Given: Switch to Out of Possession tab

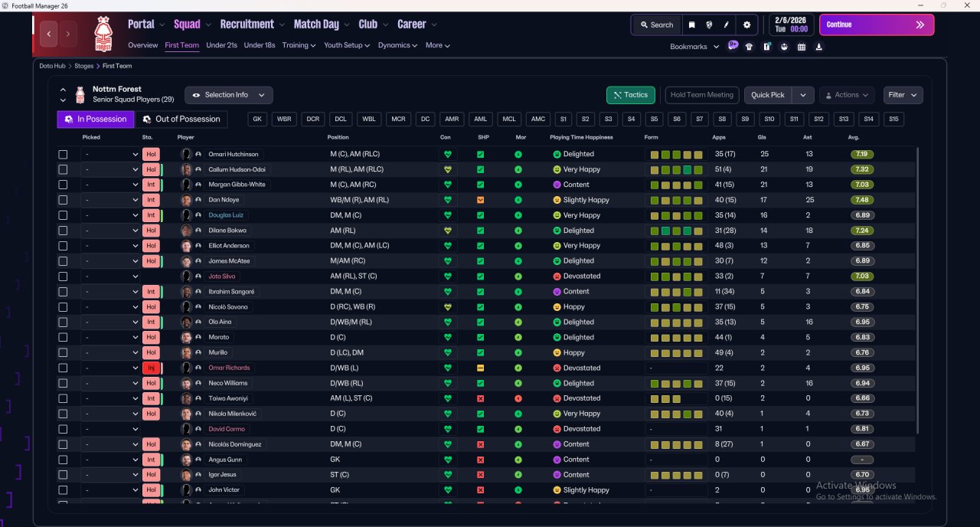Looking at the screenshot, I should click(x=181, y=119).
